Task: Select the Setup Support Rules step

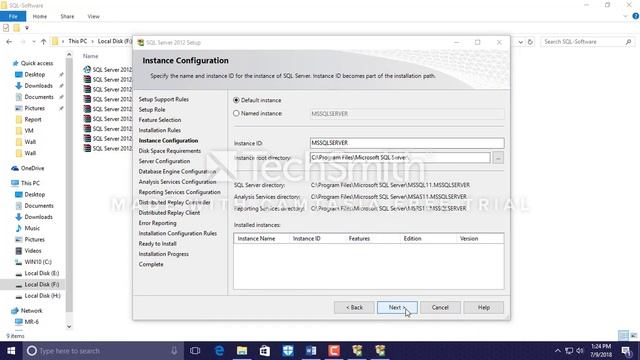Action: coord(164,99)
